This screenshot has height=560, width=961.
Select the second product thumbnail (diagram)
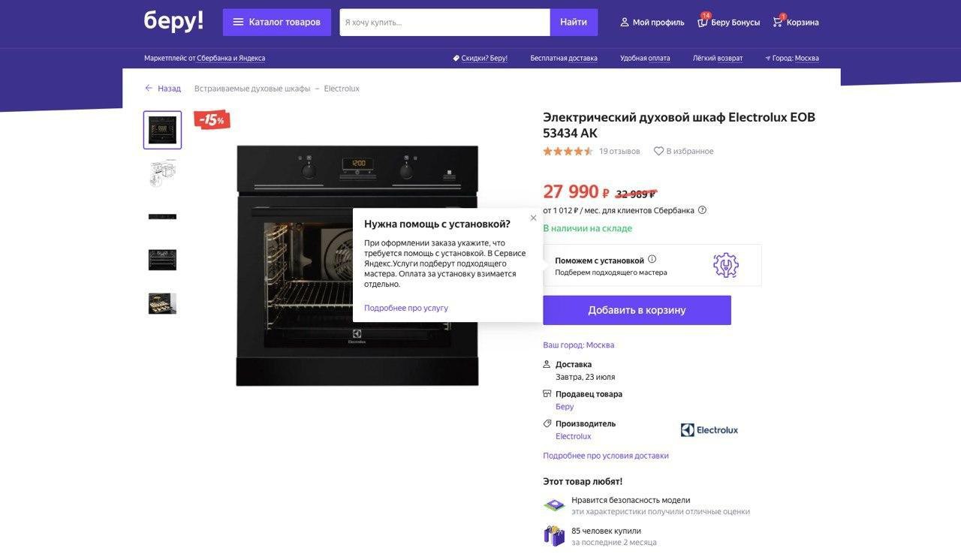pyautogui.click(x=162, y=173)
